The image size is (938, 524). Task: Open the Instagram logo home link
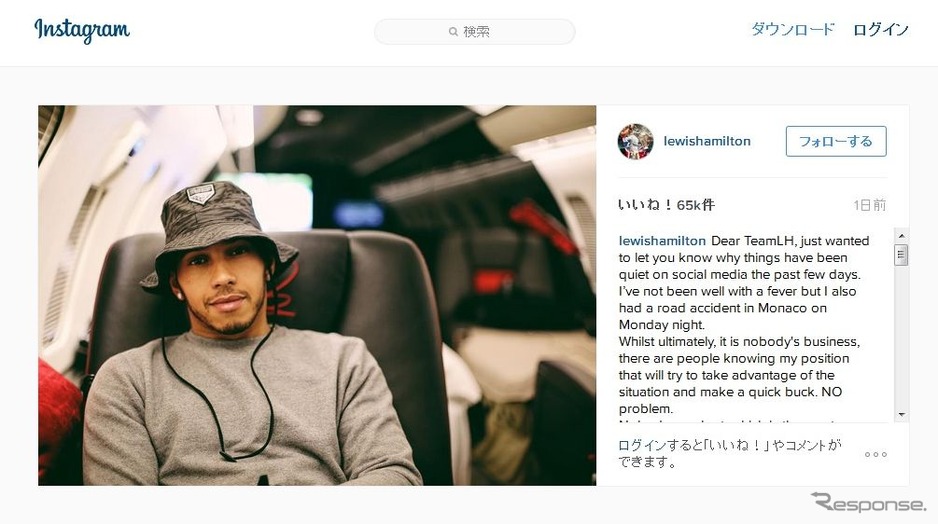(82, 30)
